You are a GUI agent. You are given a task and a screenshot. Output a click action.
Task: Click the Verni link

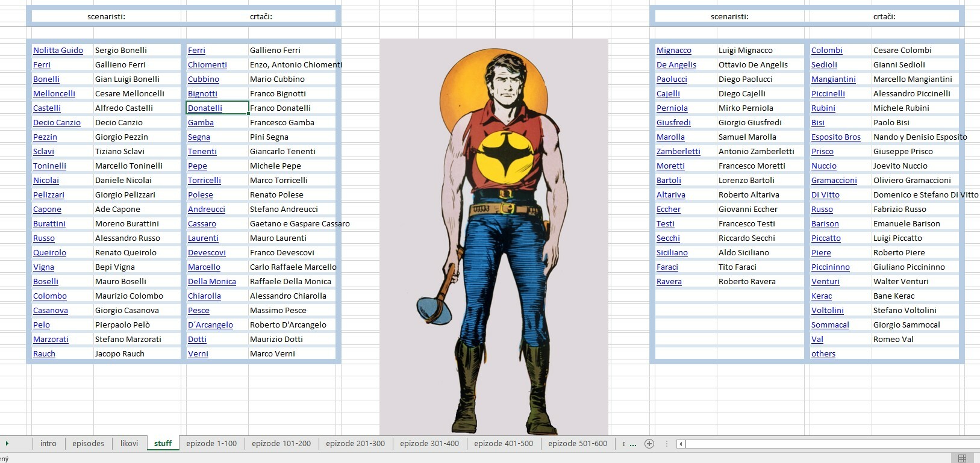click(198, 354)
